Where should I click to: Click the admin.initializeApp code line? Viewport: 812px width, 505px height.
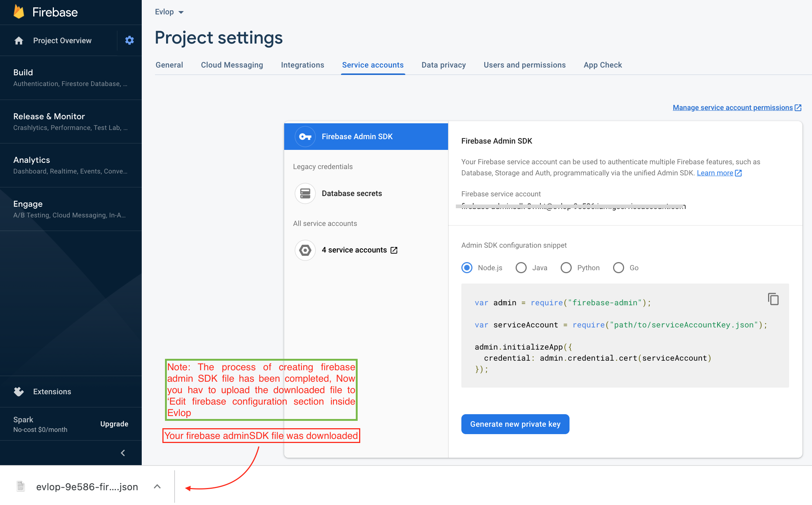523,347
